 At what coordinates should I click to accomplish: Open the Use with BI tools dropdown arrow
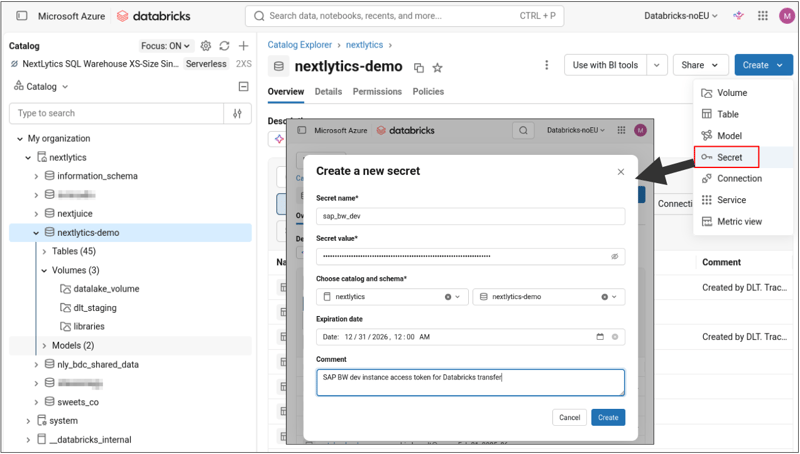pyautogui.click(x=657, y=65)
